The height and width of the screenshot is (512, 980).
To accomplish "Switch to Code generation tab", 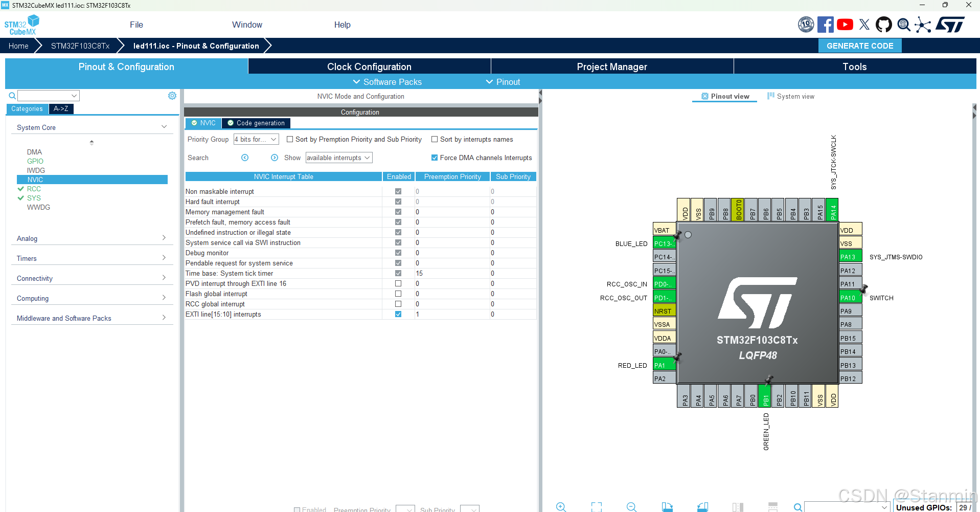I will click(x=256, y=123).
